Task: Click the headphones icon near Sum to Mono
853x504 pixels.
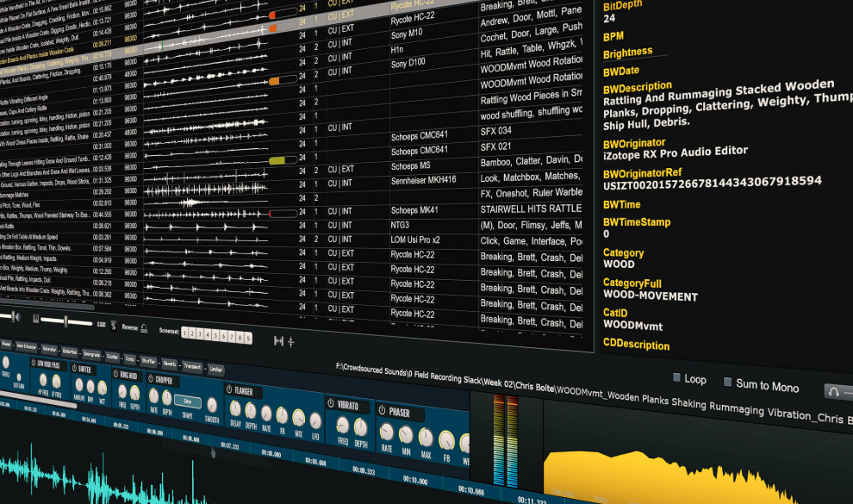Action: pyautogui.click(x=833, y=391)
